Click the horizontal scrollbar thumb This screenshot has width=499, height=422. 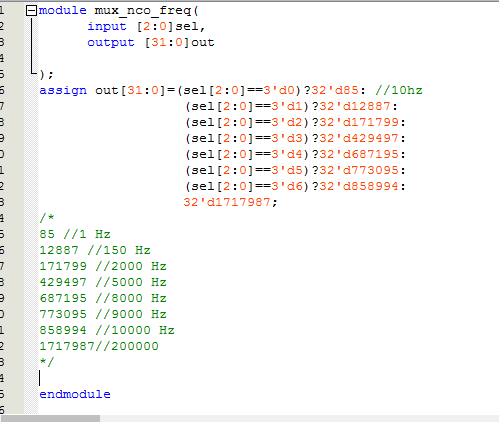pyautogui.click(x=50, y=418)
